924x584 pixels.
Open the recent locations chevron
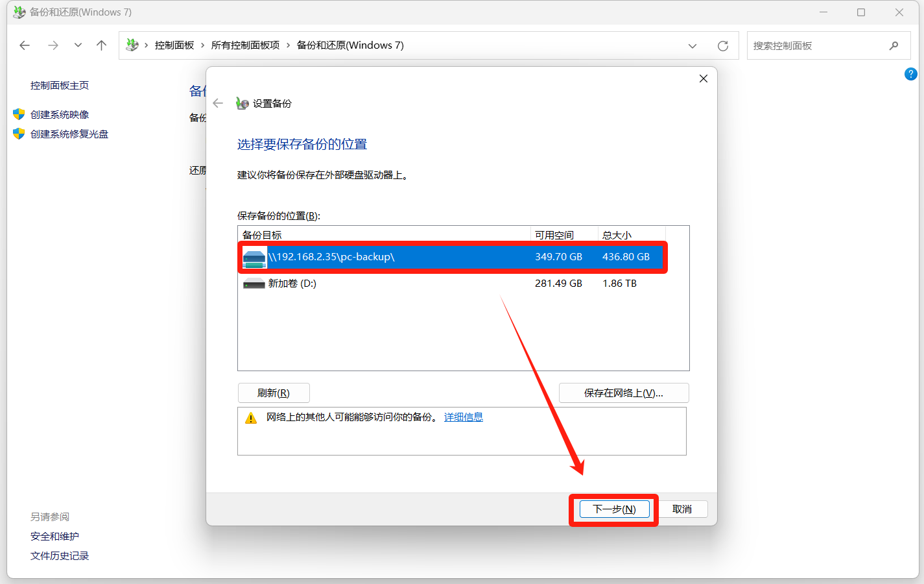pyautogui.click(x=78, y=45)
